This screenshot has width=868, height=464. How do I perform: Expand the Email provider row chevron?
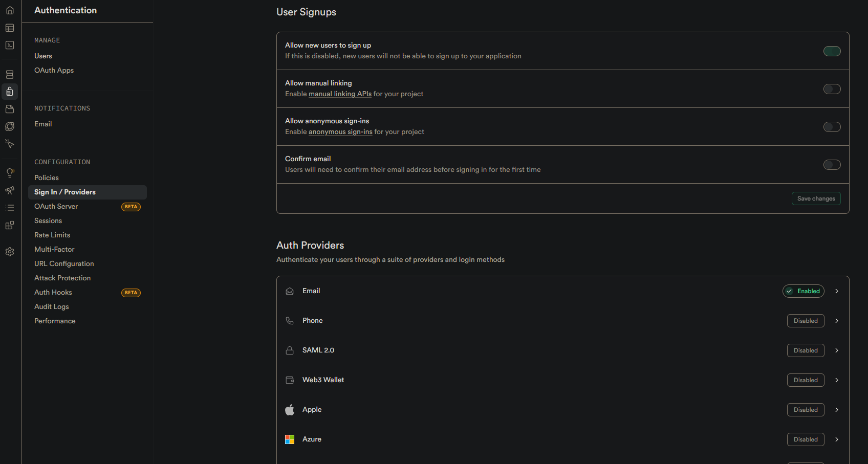click(x=837, y=291)
